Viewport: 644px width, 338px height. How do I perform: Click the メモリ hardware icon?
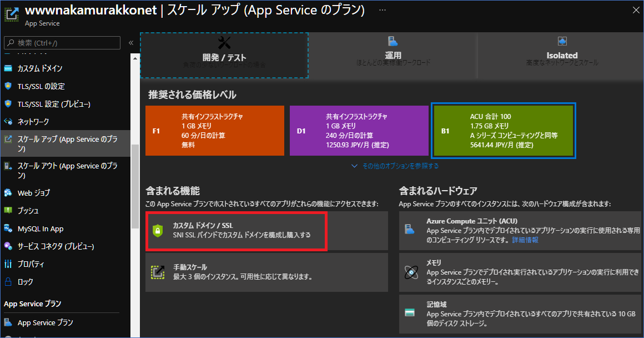[x=411, y=272]
